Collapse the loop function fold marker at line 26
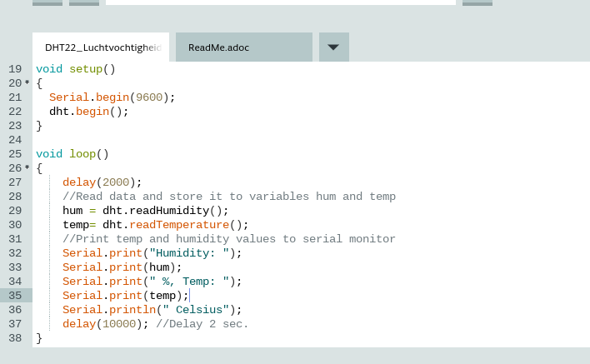The height and width of the screenshot is (364, 590). pyautogui.click(x=27, y=167)
